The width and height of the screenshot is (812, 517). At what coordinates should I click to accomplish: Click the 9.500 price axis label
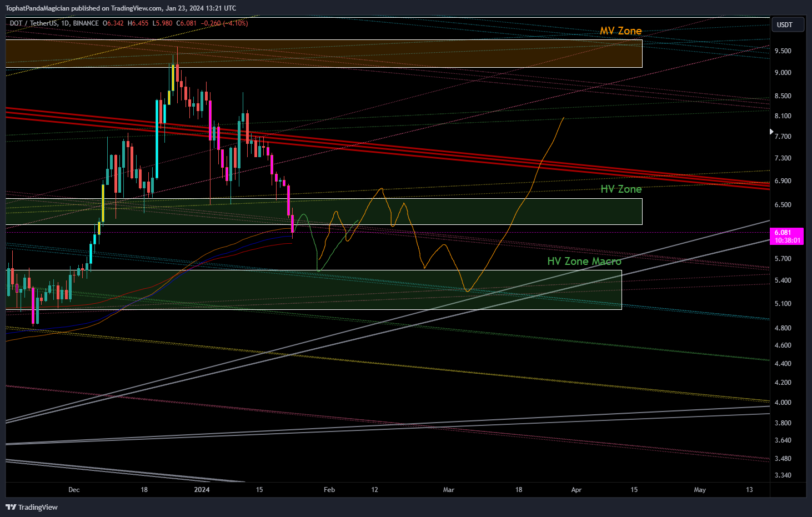click(783, 51)
